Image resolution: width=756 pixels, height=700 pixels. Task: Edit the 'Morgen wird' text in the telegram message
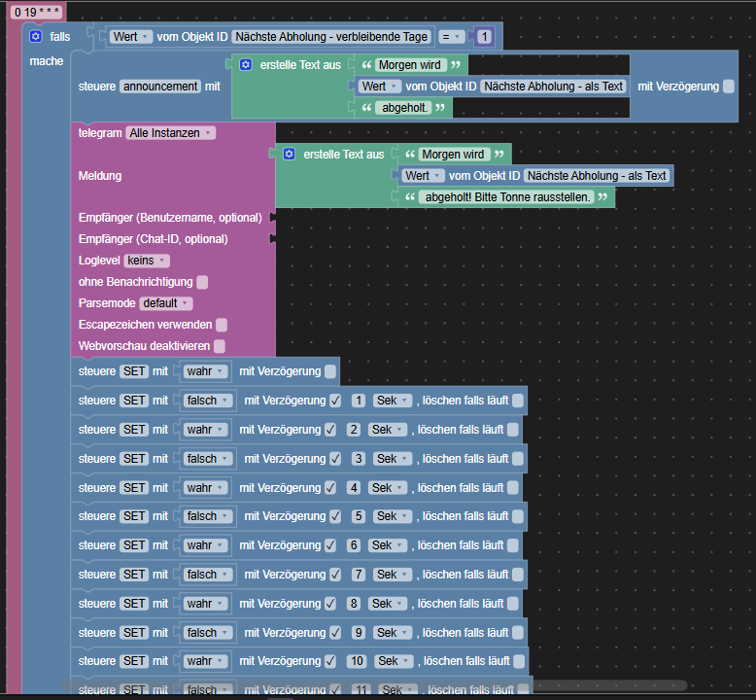coord(453,155)
